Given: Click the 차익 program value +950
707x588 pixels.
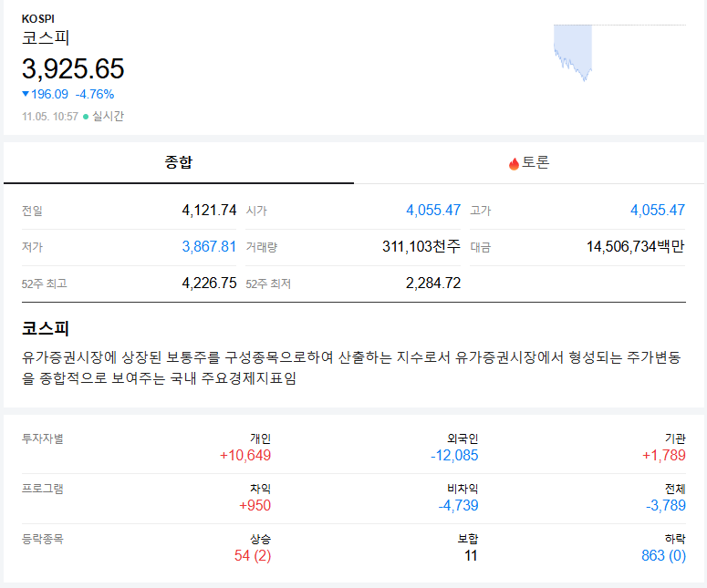Looking at the screenshot, I should (255, 505).
